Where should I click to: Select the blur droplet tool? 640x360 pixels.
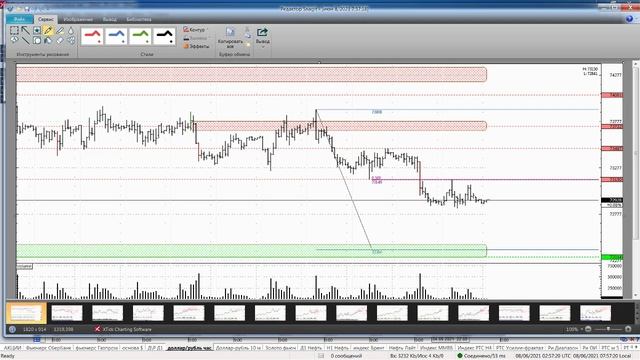(x=71, y=30)
